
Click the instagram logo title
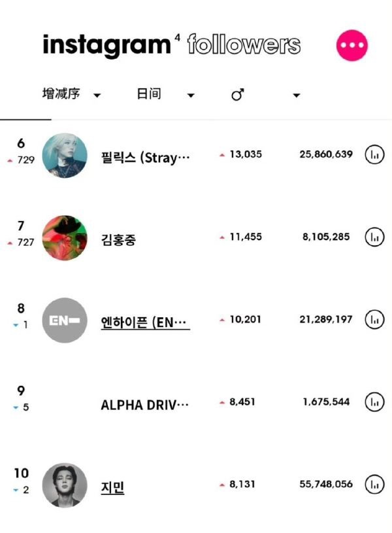coord(106,45)
